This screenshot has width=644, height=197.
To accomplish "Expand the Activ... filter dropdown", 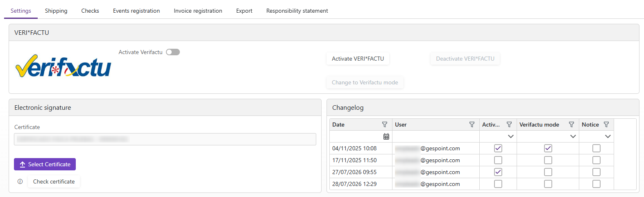I will click(x=511, y=136).
